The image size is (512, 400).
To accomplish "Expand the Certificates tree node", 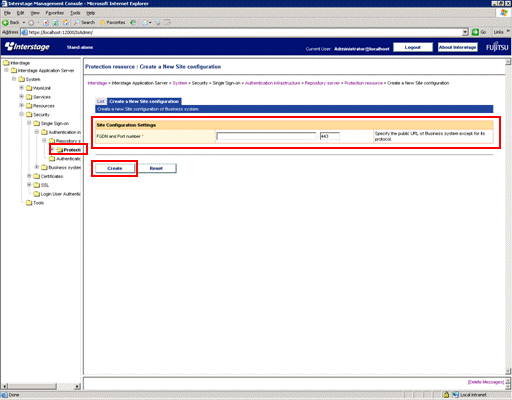I will pos(29,176).
